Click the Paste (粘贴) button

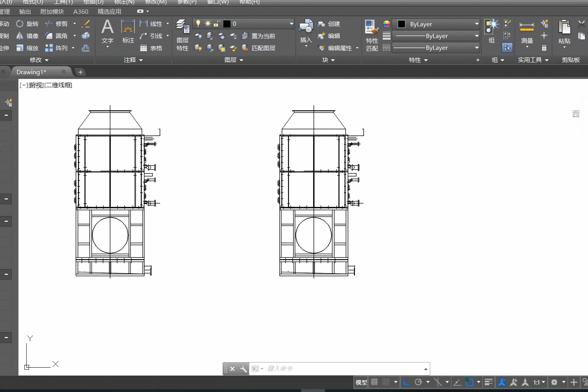click(x=564, y=31)
